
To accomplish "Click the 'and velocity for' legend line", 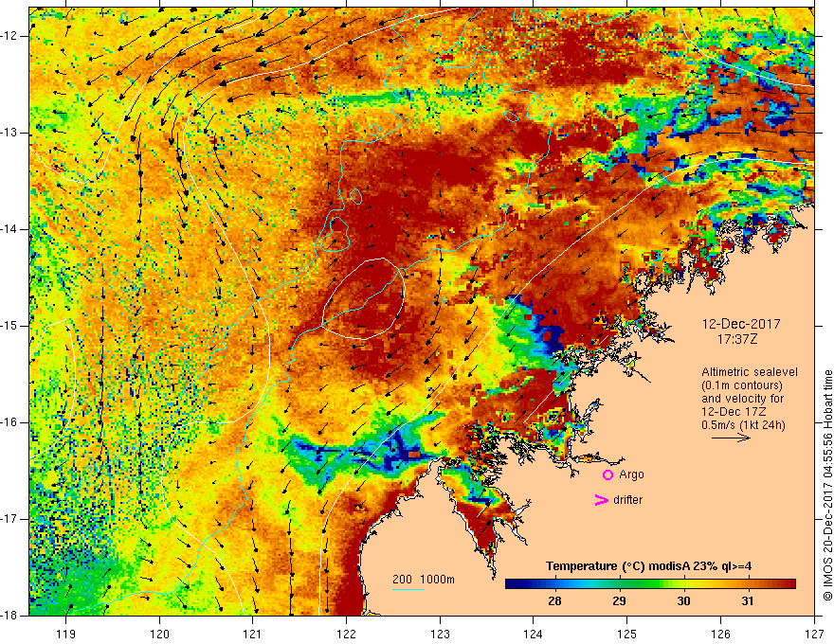I will click(742, 399).
